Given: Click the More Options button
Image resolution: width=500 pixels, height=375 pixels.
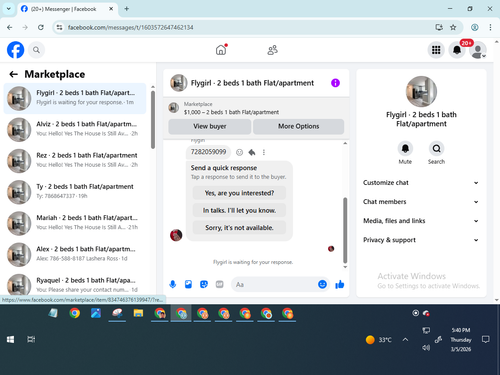Looking at the screenshot, I should click(x=299, y=126).
